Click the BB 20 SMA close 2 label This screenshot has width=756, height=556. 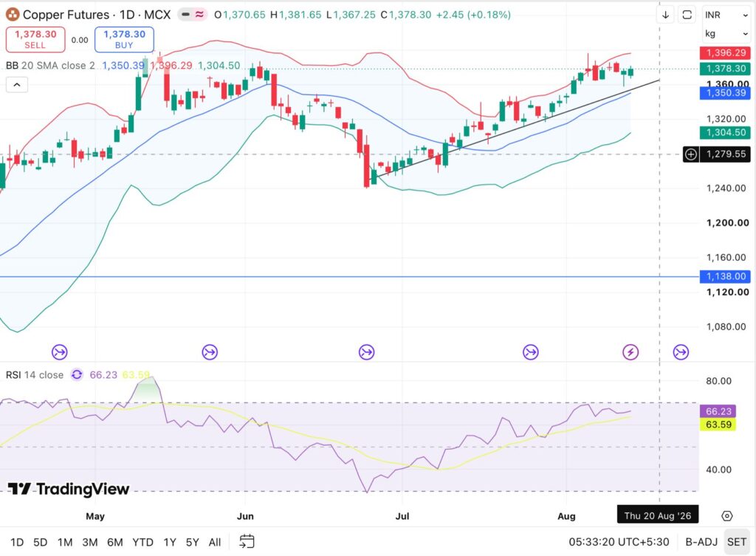(x=50, y=66)
